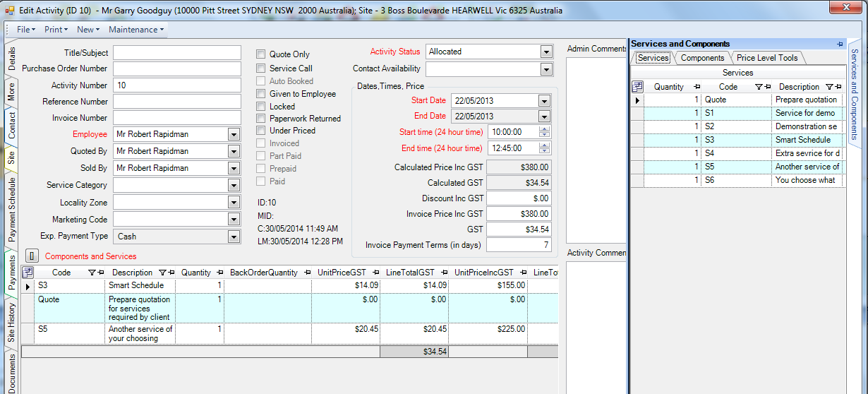Open the File menu
Screen dimensions: 868x394
(x=26, y=30)
